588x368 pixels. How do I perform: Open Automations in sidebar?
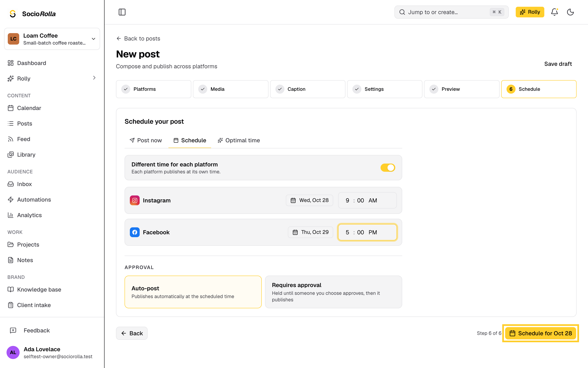pos(52,200)
